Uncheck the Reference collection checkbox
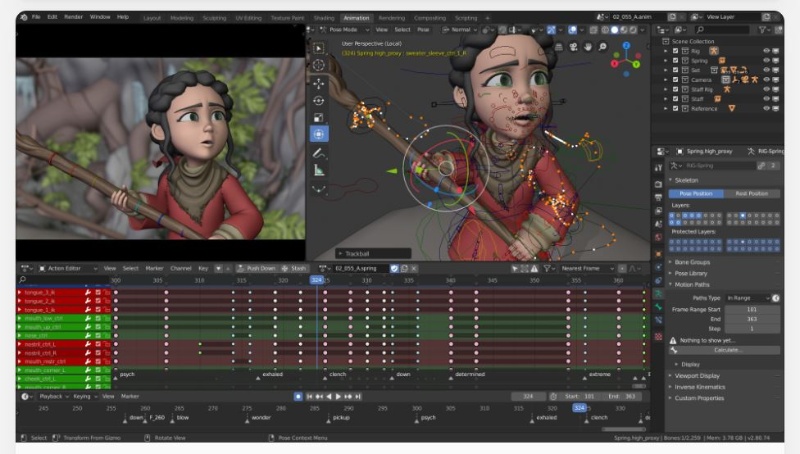800x454 pixels. click(x=676, y=109)
